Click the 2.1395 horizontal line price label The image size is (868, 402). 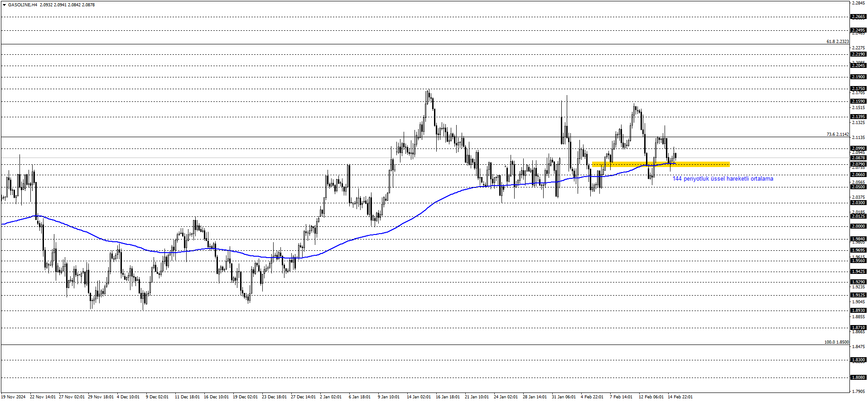pos(858,117)
